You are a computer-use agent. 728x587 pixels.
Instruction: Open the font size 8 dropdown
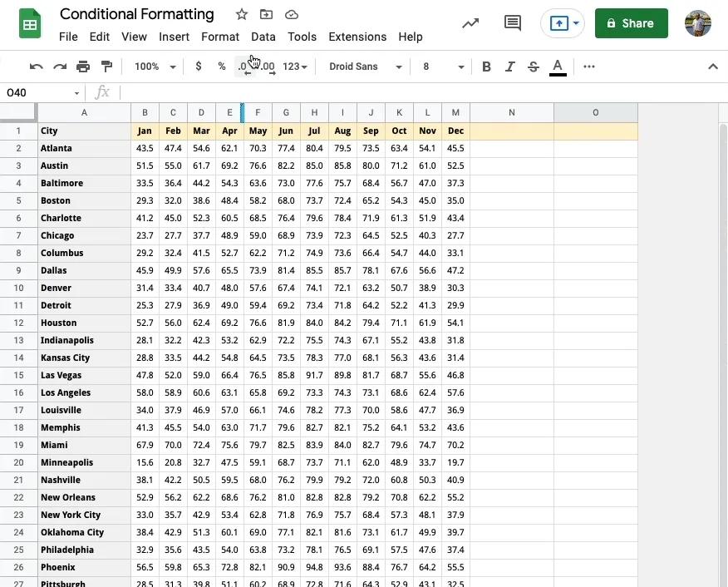[x=443, y=67]
